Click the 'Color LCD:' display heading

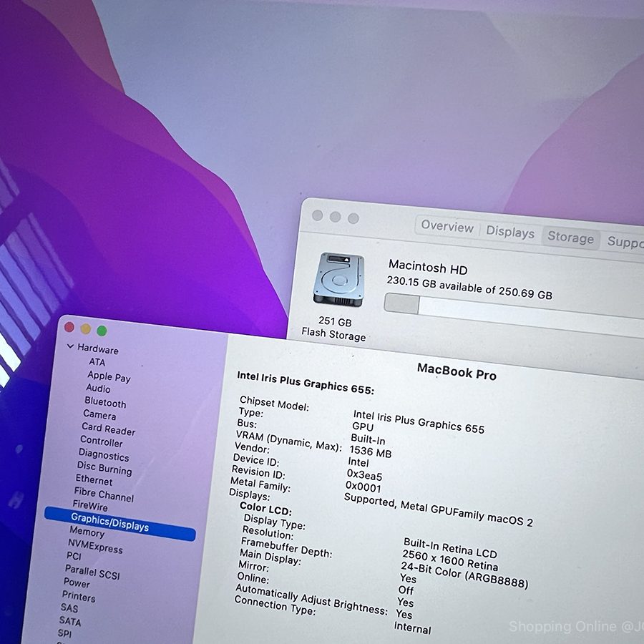(265, 509)
